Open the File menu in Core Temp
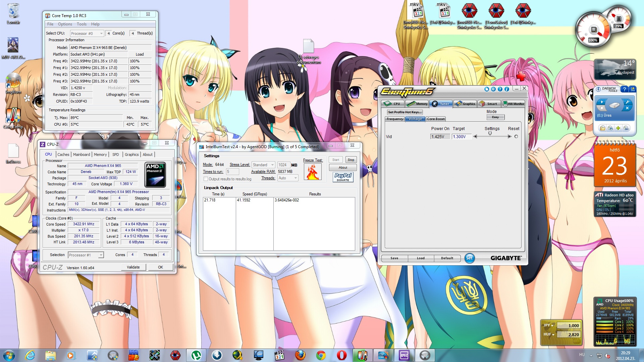 click(x=50, y=24)
